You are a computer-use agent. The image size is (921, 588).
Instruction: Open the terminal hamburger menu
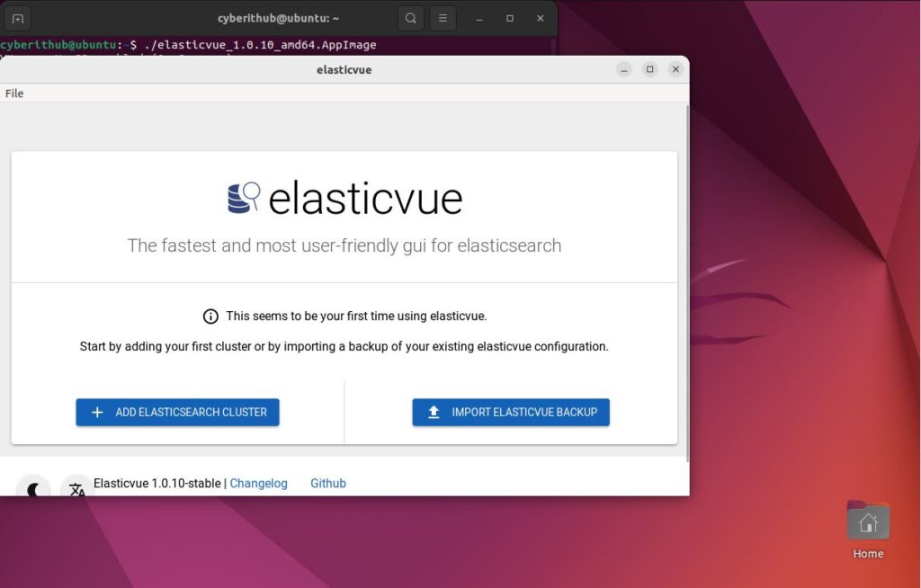tap(442, 17)
